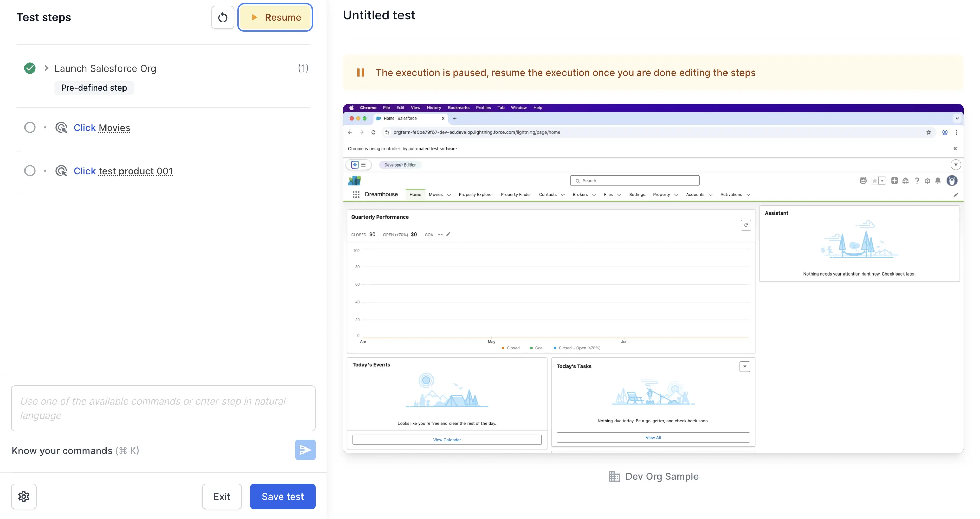Expand the Contacts tab dropdown chevron
This screenshot has width=980, height=519.
(x=563, y=195)
